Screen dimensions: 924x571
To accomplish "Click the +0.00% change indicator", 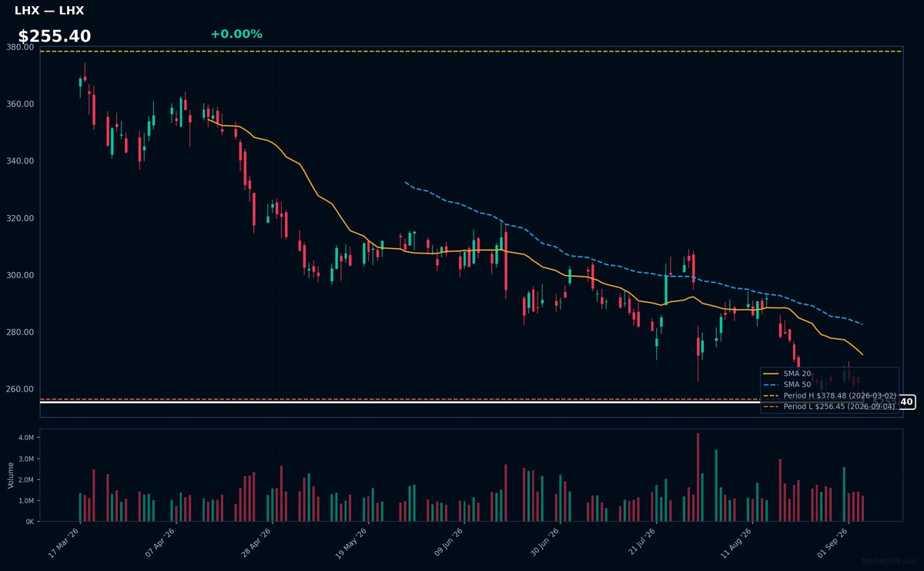I will tap(236, 34).
